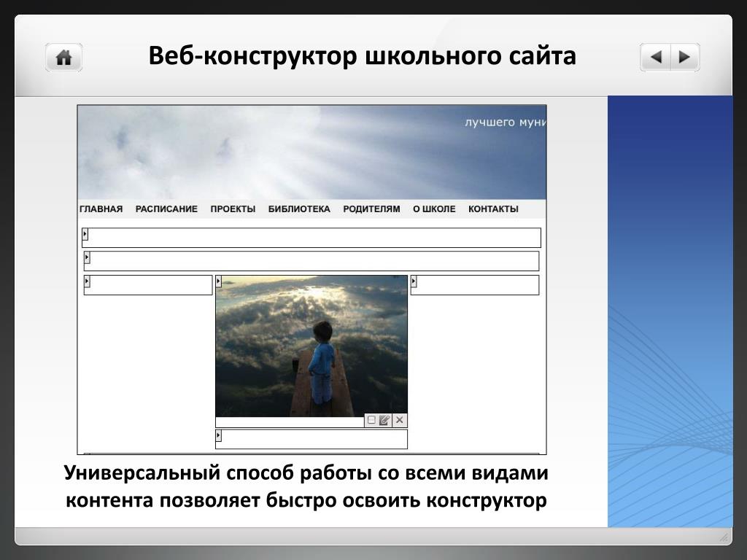Click inside empty block below the photo
The image size is (747, 560).
point(311,438)
